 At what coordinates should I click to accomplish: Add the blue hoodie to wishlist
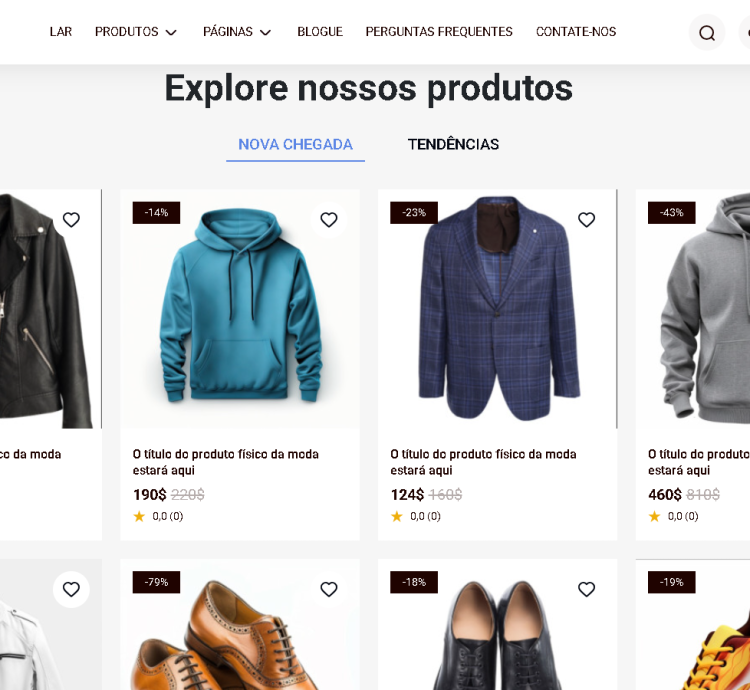coord(329,220)
